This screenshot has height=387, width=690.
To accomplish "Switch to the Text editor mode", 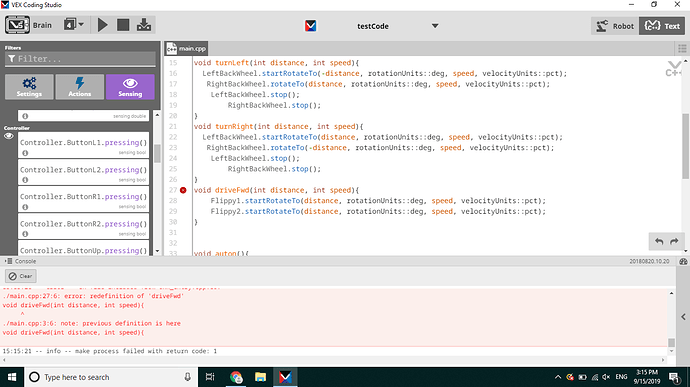I will pyautogui.click(x=662, y=26).
